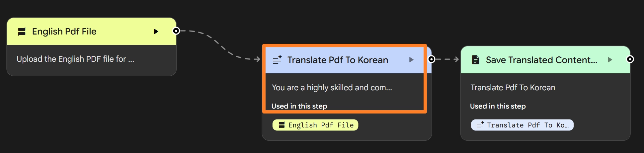Viewport: 644px width, 153px height.
Task: Click the input icon on English Pdf File node
Action: coord(22,32)
